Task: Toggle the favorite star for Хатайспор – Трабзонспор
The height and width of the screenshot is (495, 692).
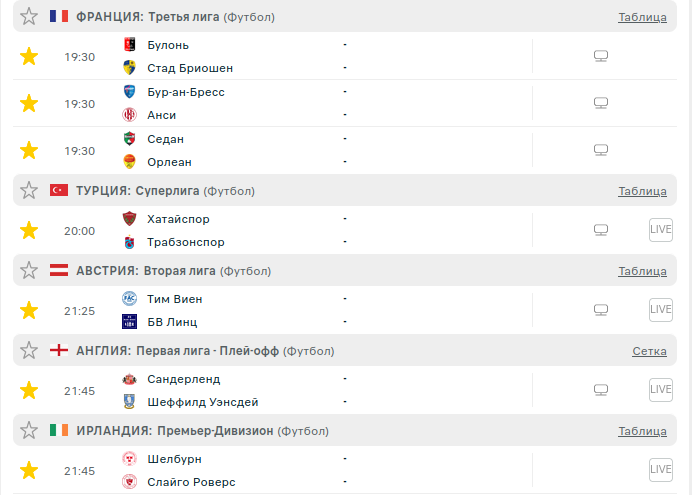Action: (29, 231)
